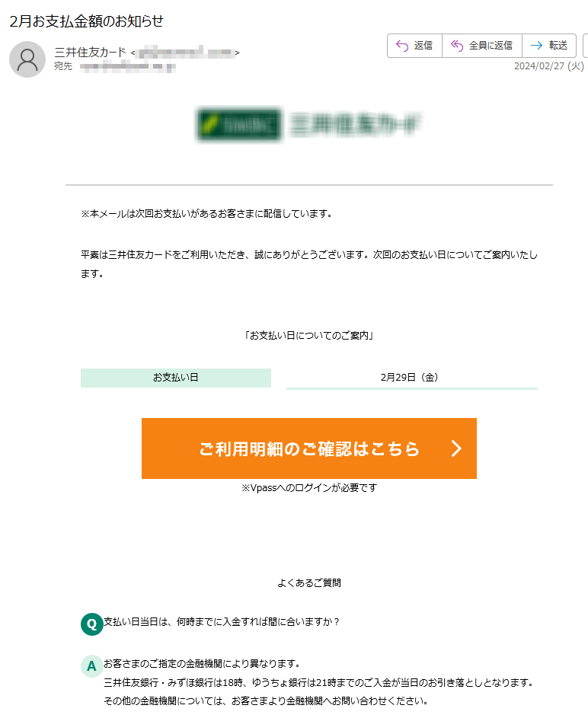
Task: Open the partially visible button beside 転送
Action: point(585,46)
